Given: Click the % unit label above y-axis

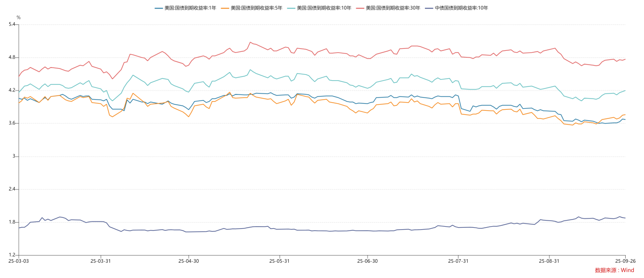Looking at the screenshot, I should [x=19, y=17].
